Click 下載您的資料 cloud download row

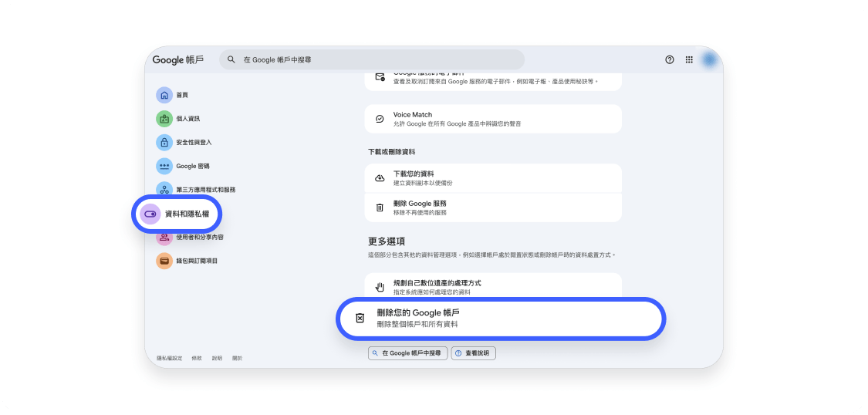[493, 178]
